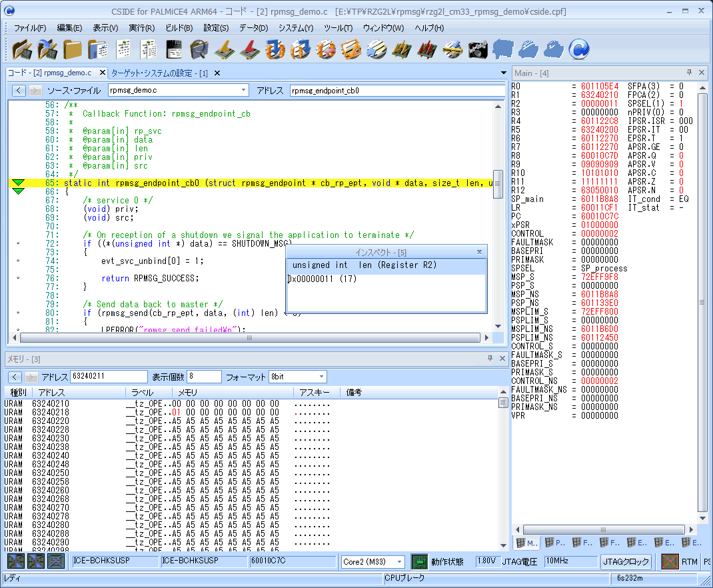Click the source code horizontal scrollbar
This screenshot has width=713, height=588.
(x=250, y=337)
